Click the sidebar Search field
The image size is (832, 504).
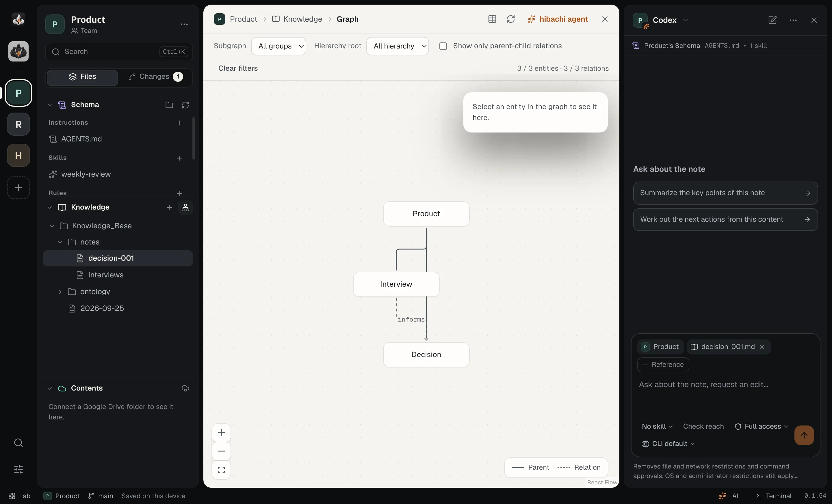coord(119,52)
